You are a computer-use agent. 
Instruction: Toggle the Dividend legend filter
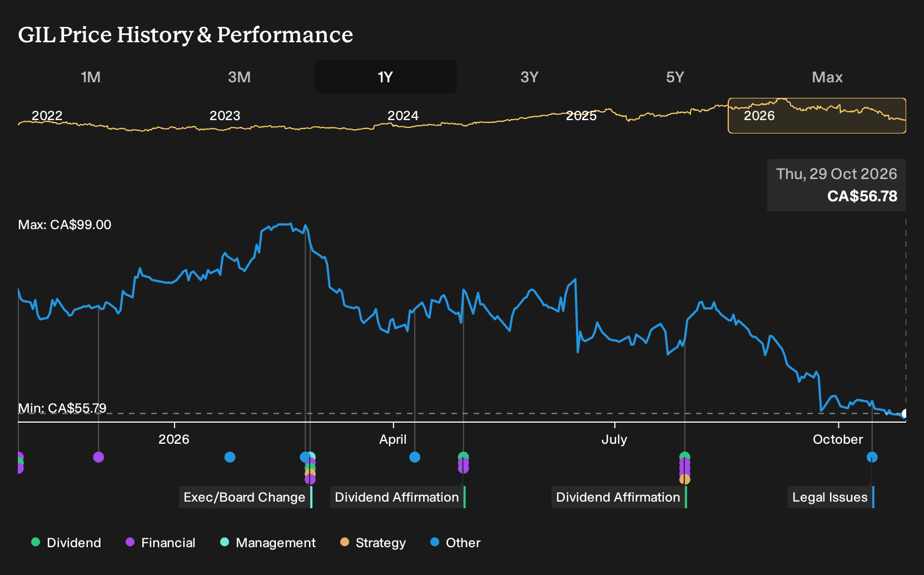tap(66, 543)
